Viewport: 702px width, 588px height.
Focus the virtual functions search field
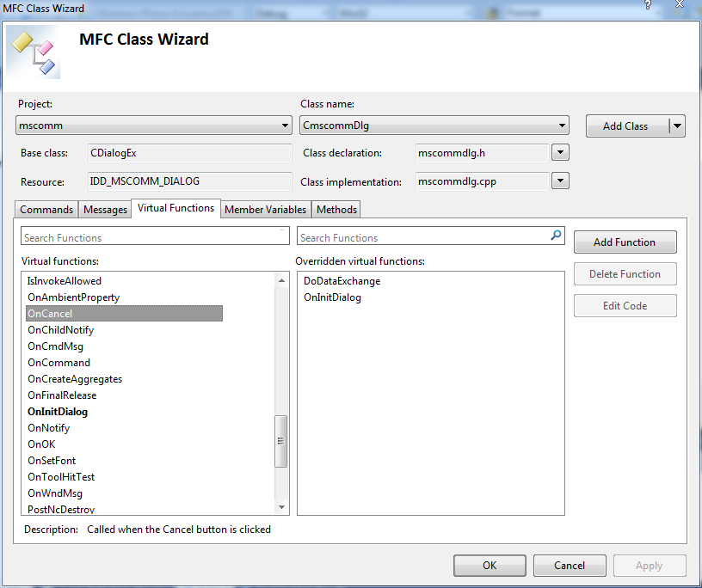(155, 236)
